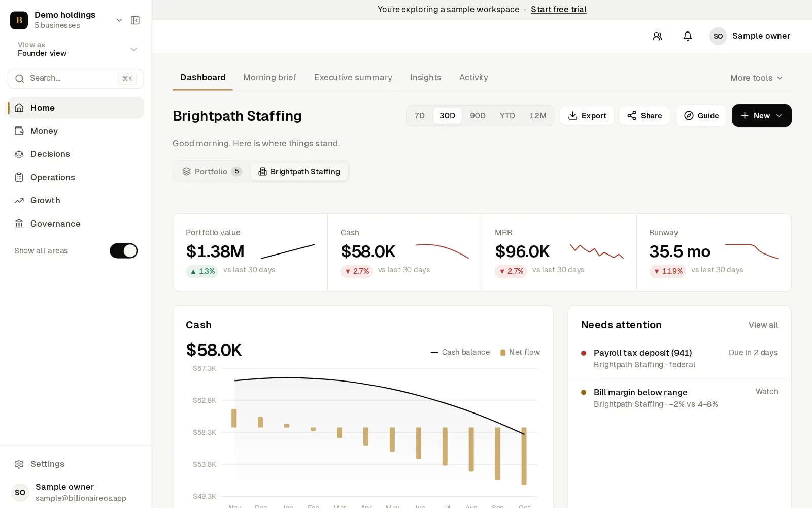Toggle the Show all areas switch
Viewport: 812px width, 508px height.
point(124,251)
